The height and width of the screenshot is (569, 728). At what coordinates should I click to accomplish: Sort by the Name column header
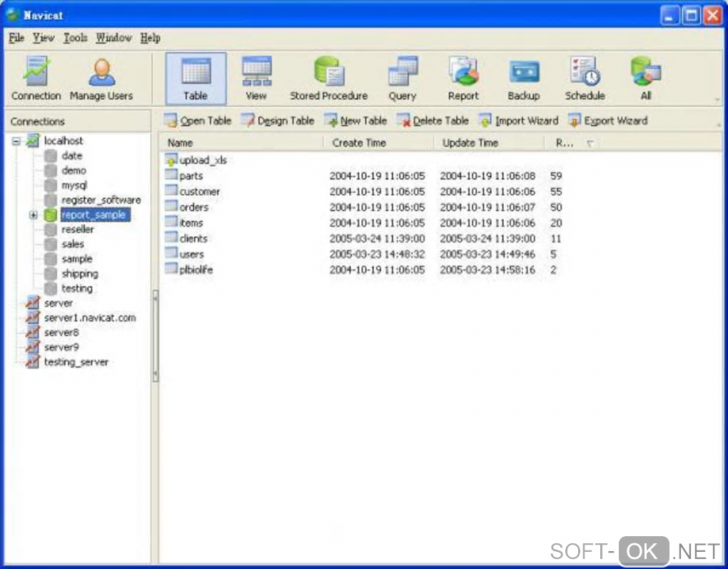(241, 143)
